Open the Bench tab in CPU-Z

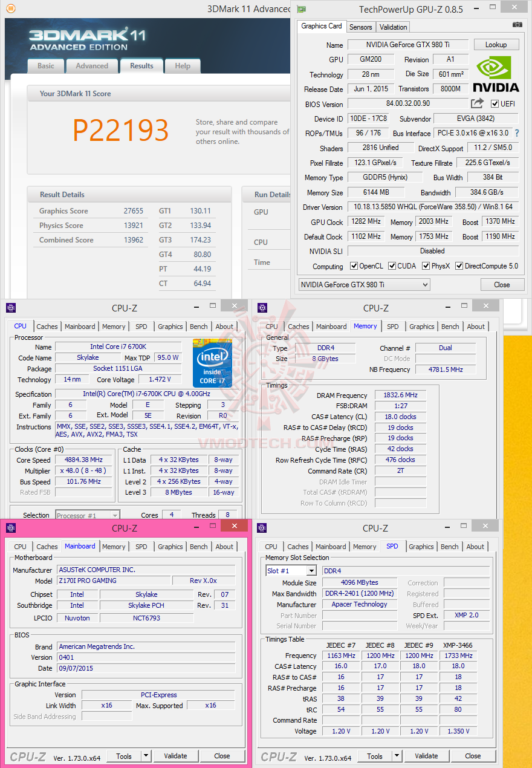198,326
